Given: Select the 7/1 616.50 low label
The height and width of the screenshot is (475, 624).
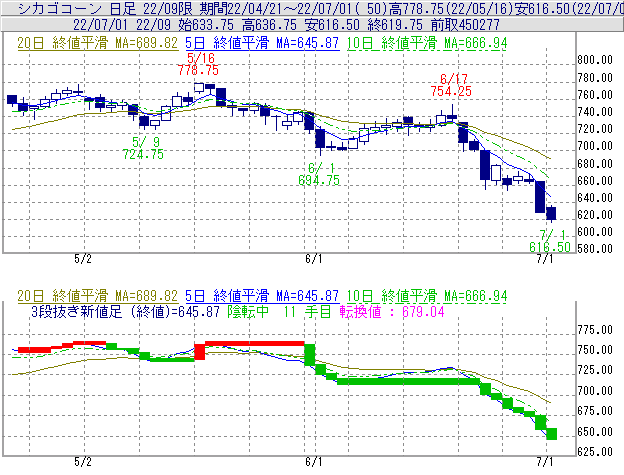Looking at the screenshot, I should [x=550, y=241].
